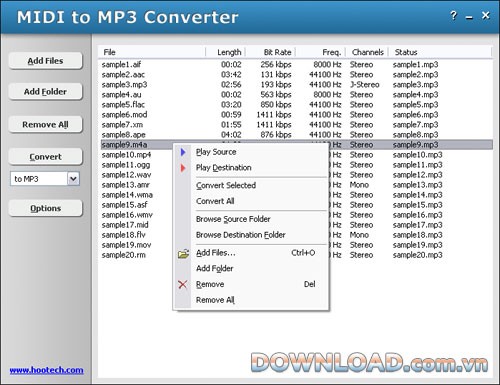Select the sample4.au file row
The height and width of the screenshot is (385, 500).
(296, 94)
